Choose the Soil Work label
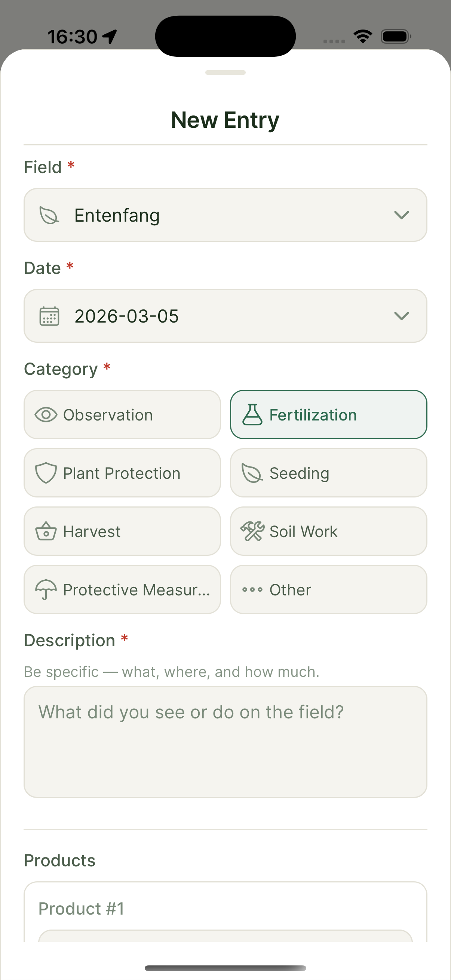Image resolution: width=451 pixels, height=980 pixels. 303,531
